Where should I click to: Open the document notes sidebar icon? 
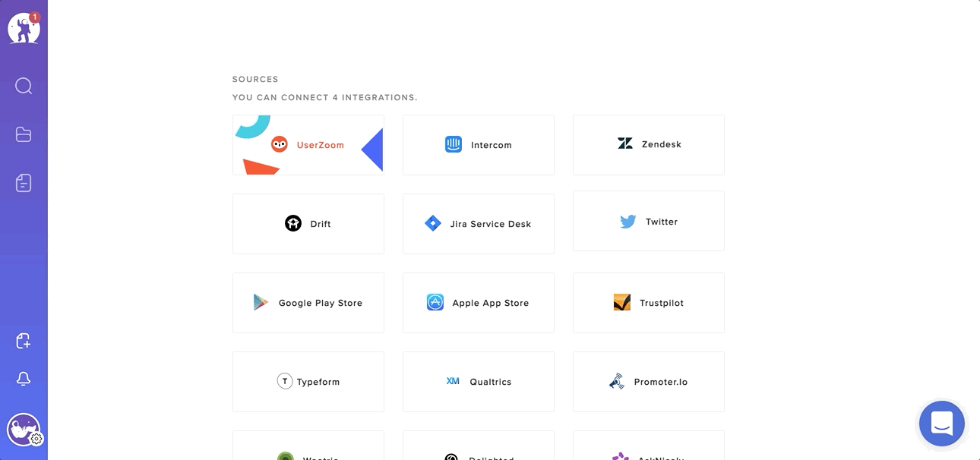[24, 183]
